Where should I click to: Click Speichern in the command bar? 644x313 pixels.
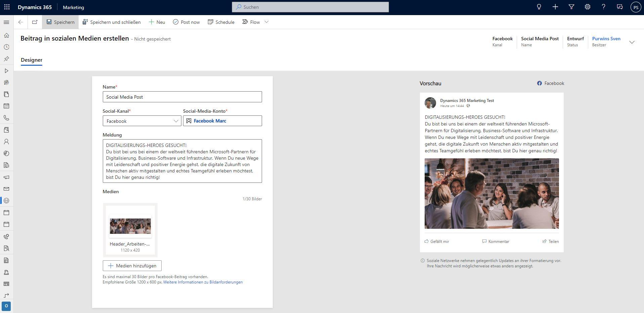tap(60, 22)
